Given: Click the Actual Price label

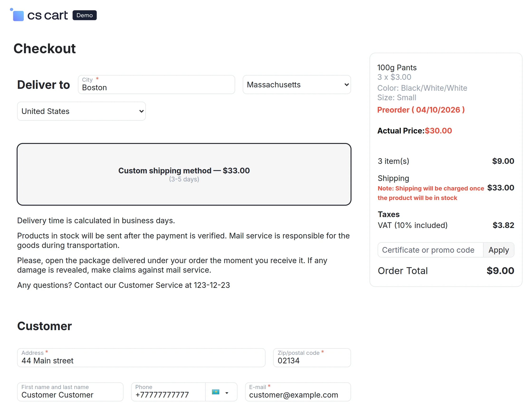Looking at the screenshot, I should 400,131.
